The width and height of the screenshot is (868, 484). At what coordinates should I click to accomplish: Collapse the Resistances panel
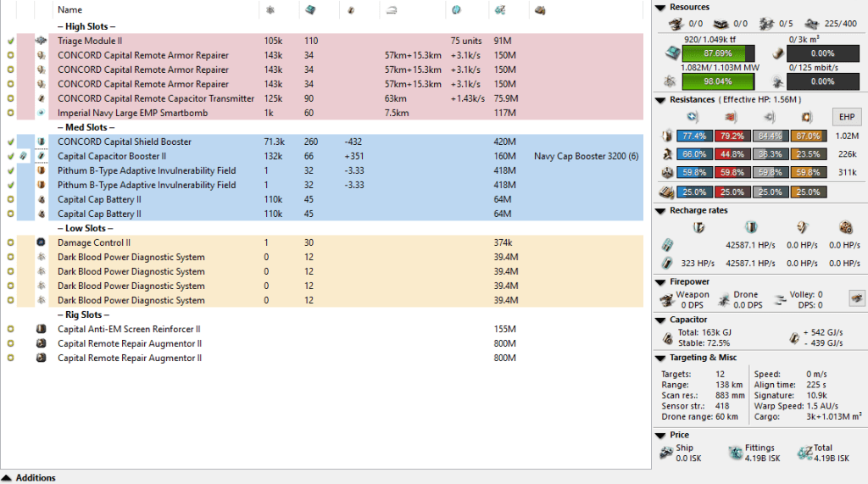click(660, 100)
